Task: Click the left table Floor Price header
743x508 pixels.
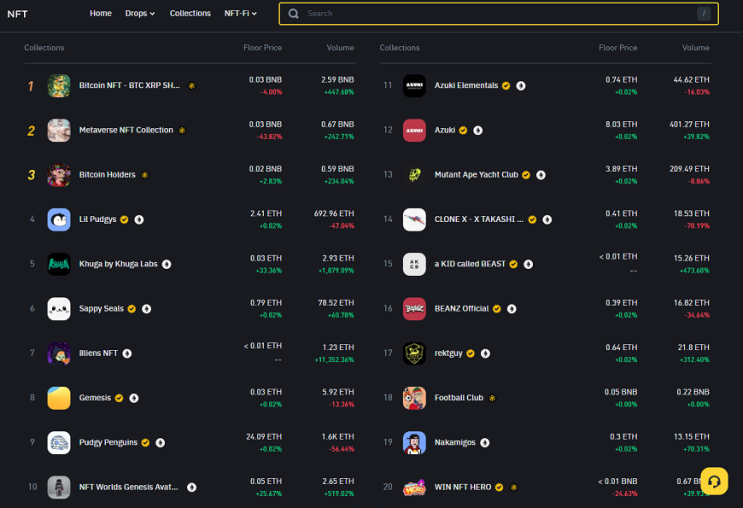Action: tap(263, 48)
